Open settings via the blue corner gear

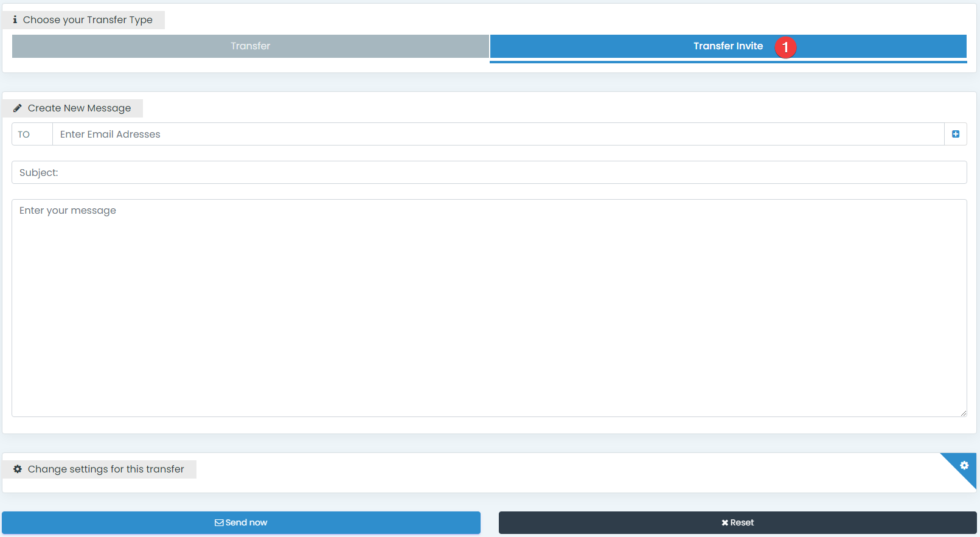[964, 466]
